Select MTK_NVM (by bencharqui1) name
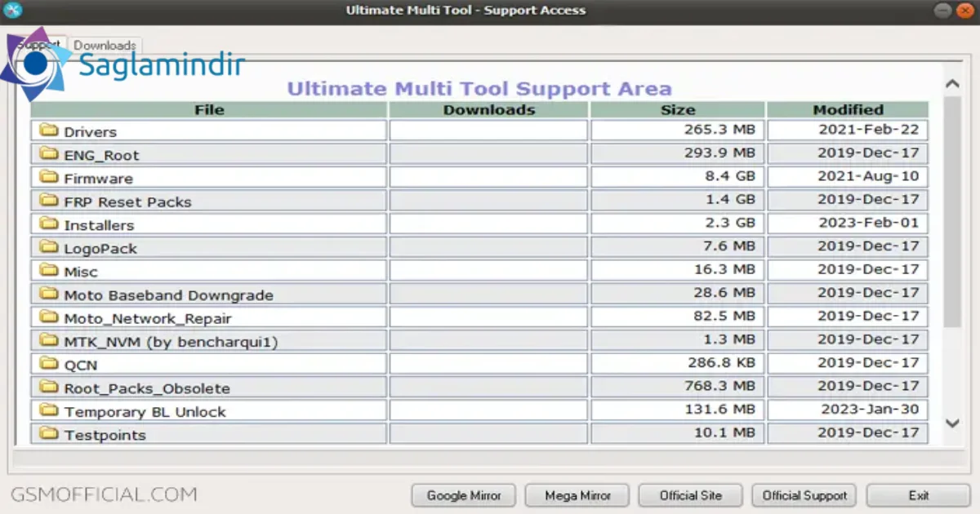The image size is (980, 514). point(171,341)
